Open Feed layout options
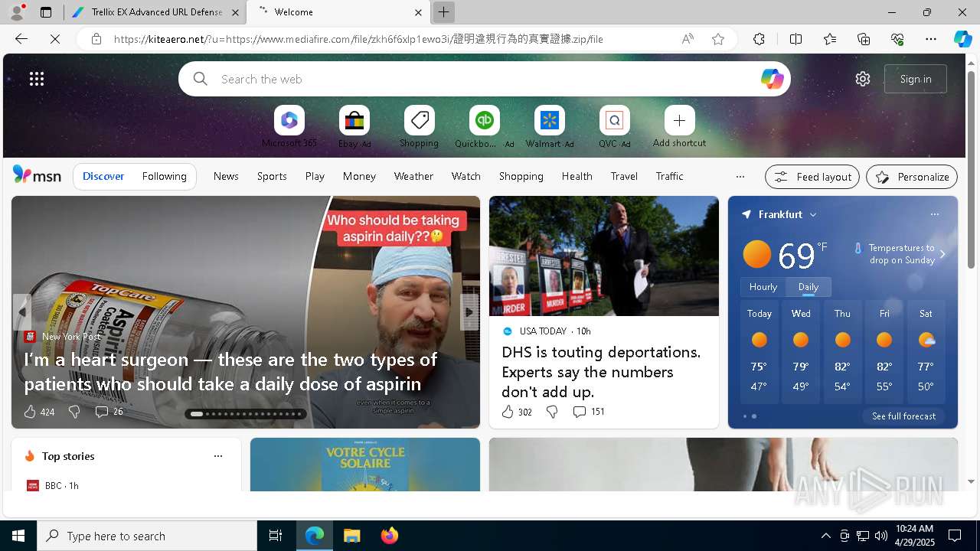Screen dimensions: 980x551 [x=812, y=177]
